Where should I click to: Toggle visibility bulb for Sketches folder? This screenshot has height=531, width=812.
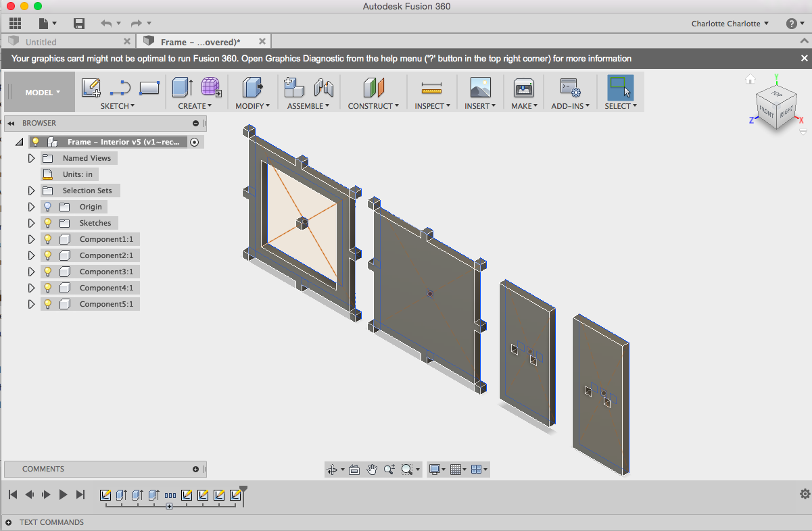click(x=47, y=223)
